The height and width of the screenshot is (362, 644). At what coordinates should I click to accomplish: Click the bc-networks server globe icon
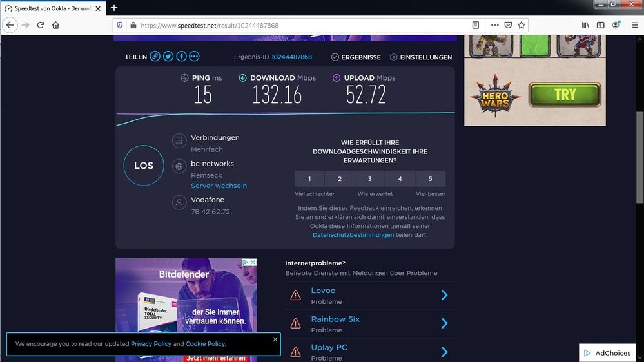[179, 166]
